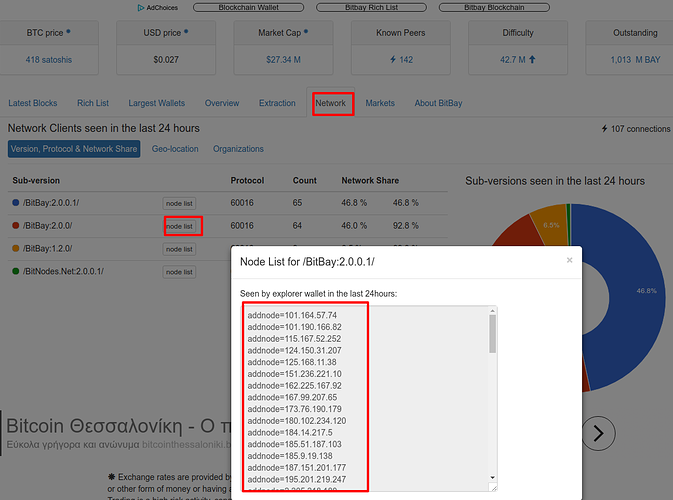
Task: Click the addnode=185.51.187.103 entry
Action: tap(294, 444)
